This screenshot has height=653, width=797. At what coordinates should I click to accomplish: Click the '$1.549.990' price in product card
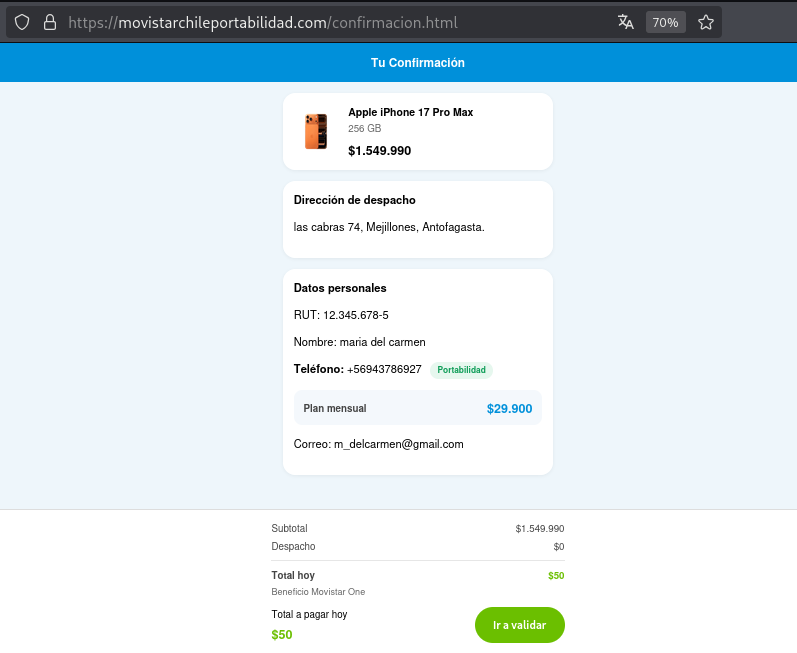tap(379, 151)
